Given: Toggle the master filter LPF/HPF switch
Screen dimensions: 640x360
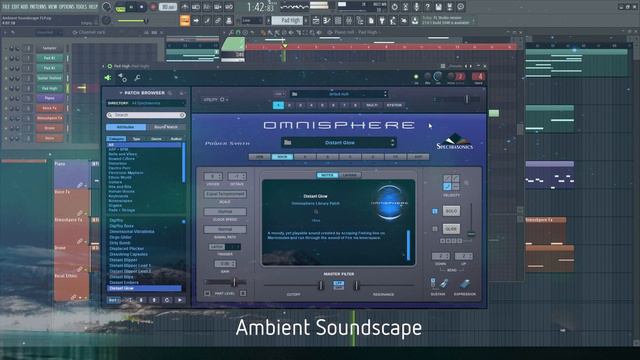Looking at the screenshot, I should [x=338, y=285].
